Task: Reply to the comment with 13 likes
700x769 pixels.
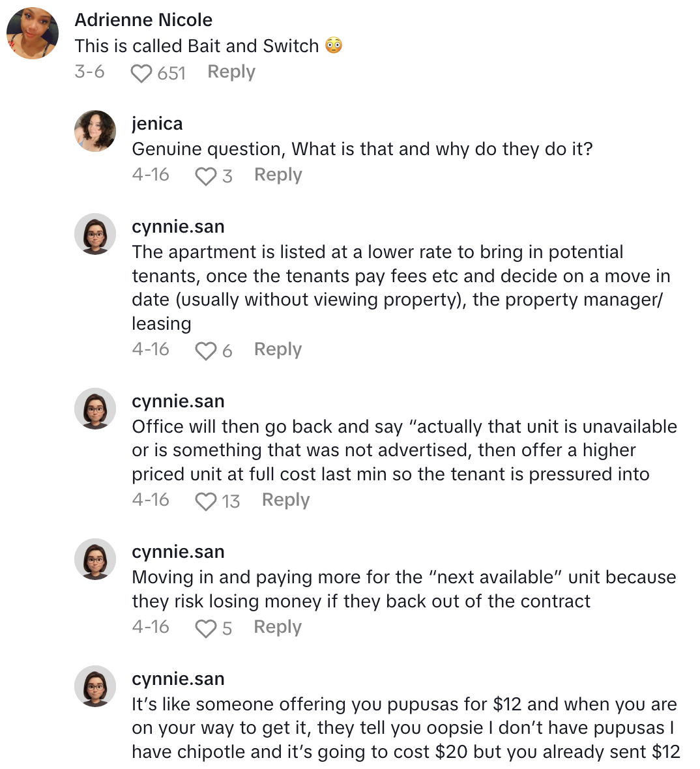Action: pos(285,500)
